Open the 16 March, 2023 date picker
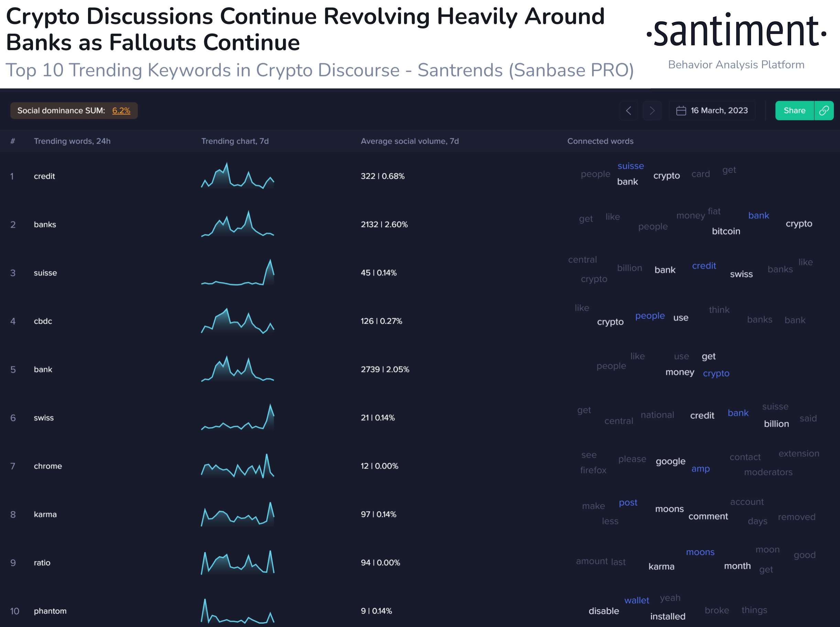 coord(719,110)
